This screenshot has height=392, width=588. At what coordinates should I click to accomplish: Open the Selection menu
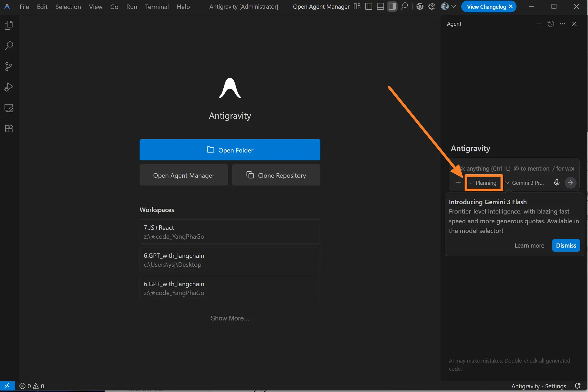(68, 7)
